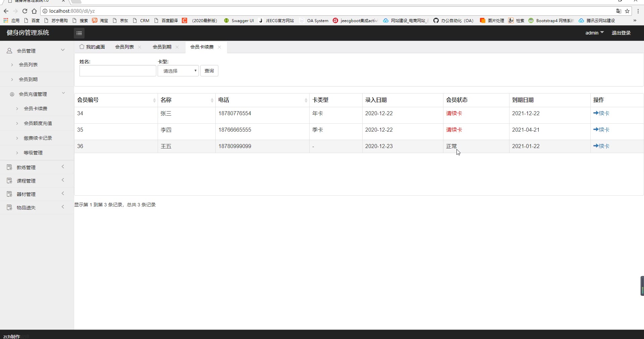This screenshot has width=644, height=339.
Task: Expand the 教练管理 menu chevron
Action: [x=63, y=166]
